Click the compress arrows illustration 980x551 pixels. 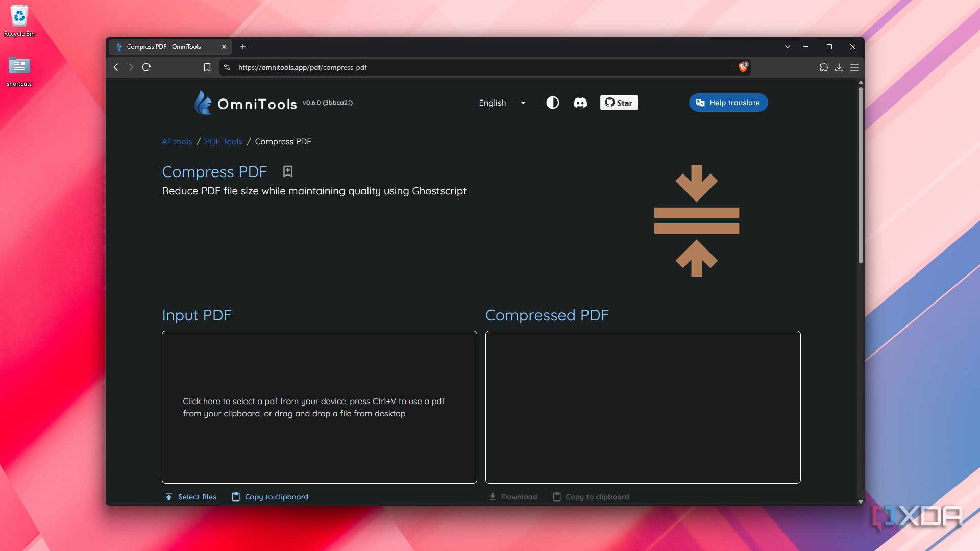pyautogui.click(x=697, y=220)
